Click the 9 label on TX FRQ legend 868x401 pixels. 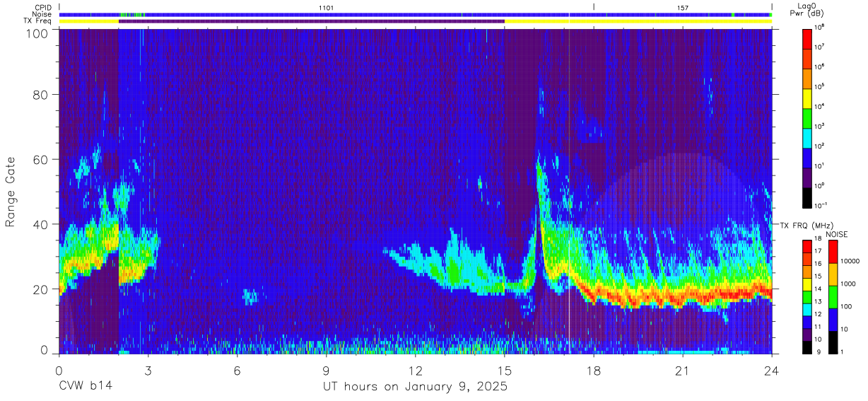click(818, 351)
